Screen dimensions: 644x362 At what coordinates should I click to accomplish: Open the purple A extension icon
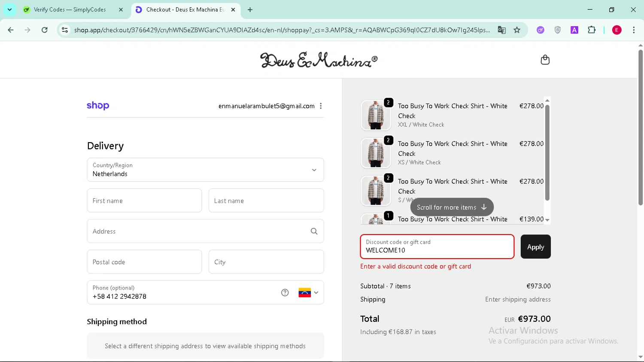[574, 30]
